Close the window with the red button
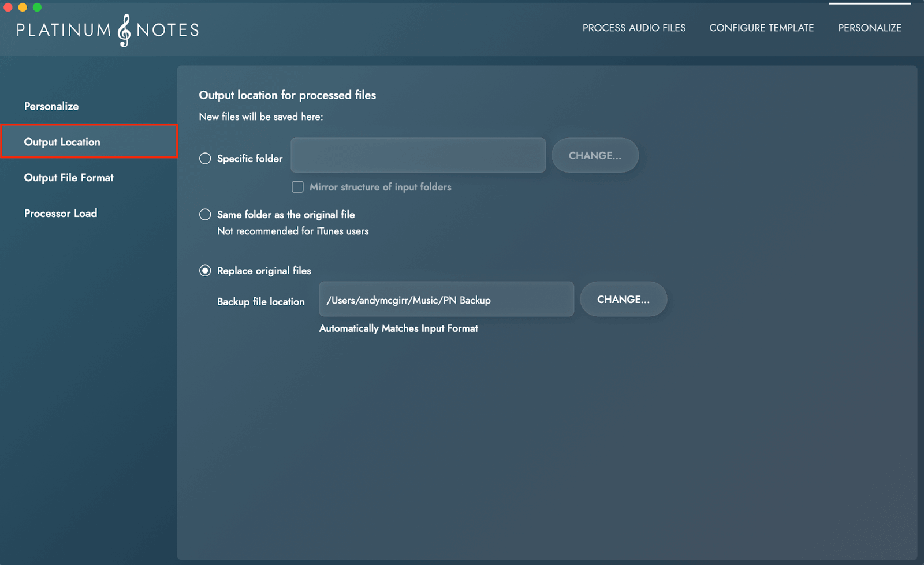The image size is (924, 565). (x=8, y=8)
